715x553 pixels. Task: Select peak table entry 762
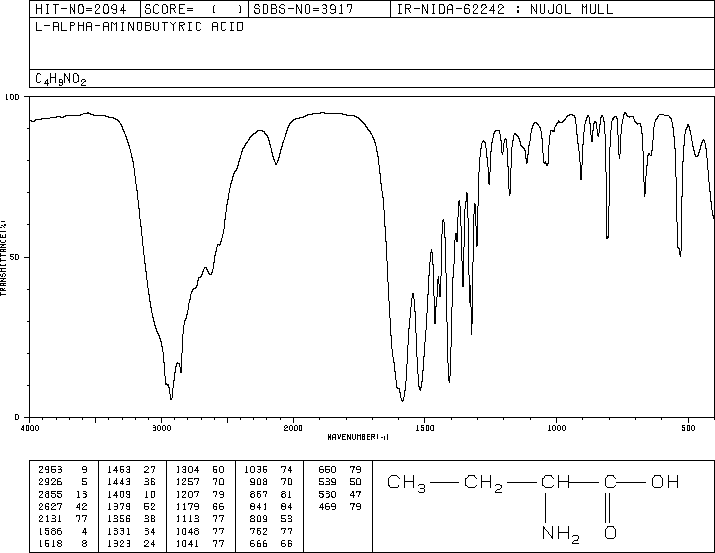(259, 531)
